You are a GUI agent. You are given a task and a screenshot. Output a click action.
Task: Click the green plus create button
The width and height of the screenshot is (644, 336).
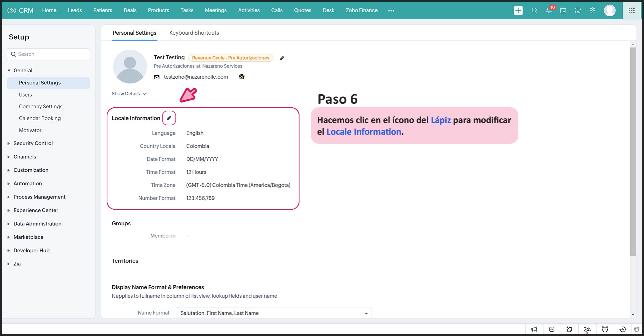click(x=518, y=11)
